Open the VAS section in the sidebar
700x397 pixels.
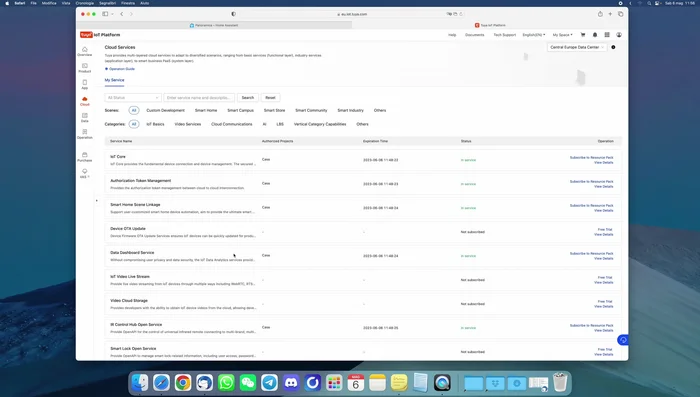pos(84,173)
